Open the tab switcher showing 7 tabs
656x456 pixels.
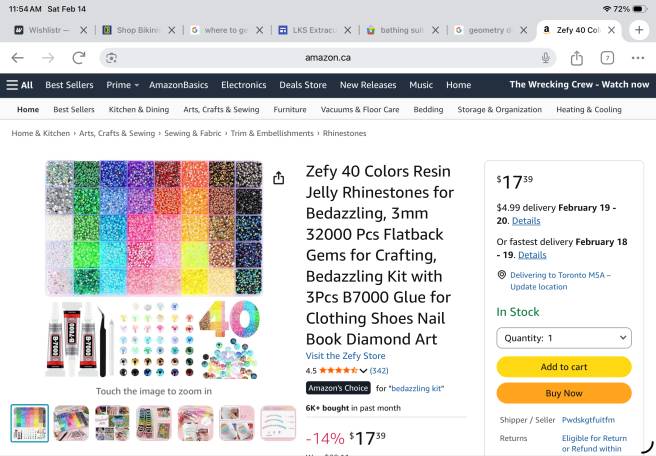607,58
